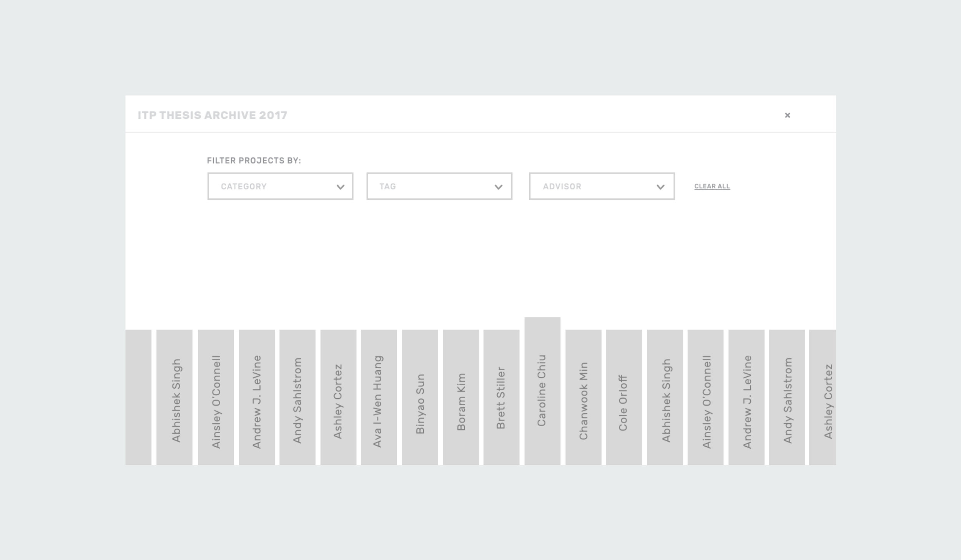Select the Cole Orloff bar

point(624,397)
